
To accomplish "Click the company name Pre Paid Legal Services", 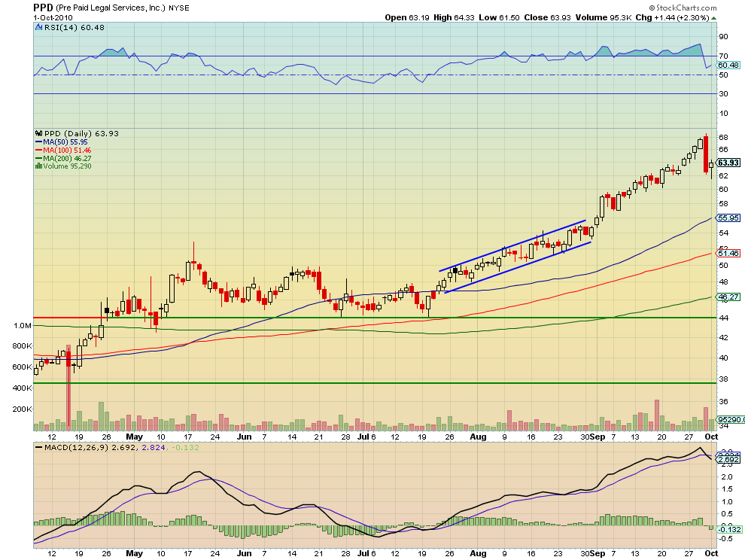I will 111,8.
